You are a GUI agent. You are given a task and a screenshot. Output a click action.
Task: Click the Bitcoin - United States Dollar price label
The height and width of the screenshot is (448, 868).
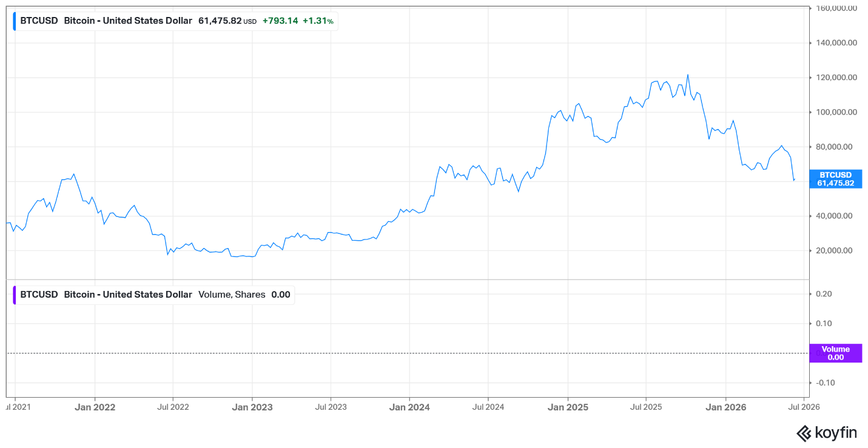tap(128, 21)
